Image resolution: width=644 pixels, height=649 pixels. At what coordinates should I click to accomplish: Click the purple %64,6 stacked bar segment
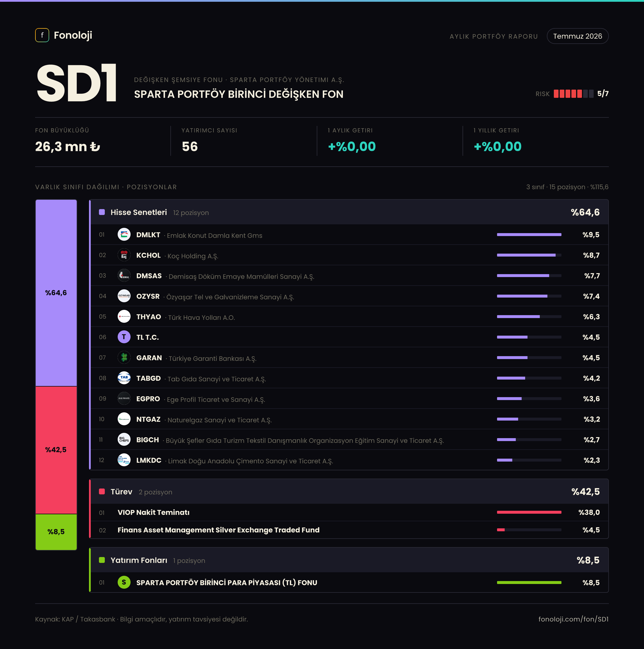56,293
